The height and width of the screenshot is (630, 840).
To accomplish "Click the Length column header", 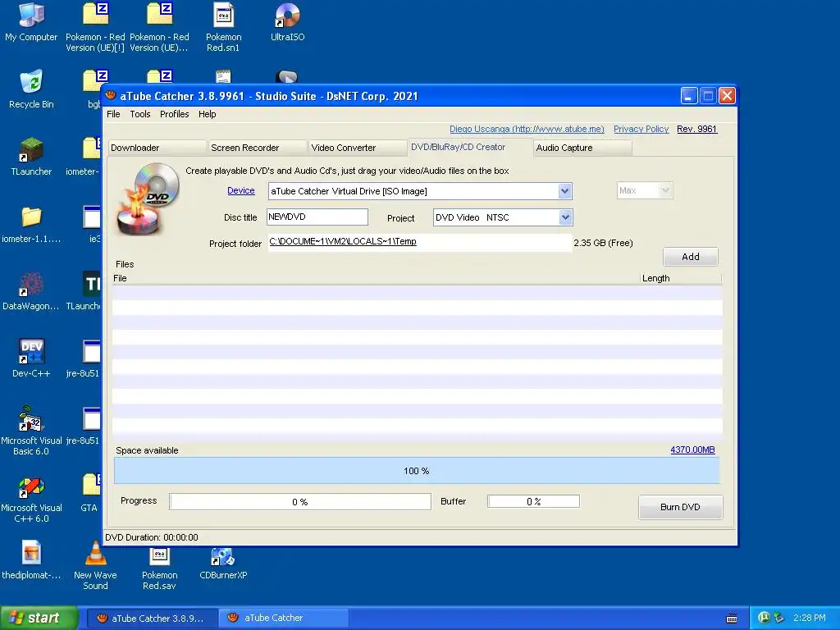I will [681, 278].
